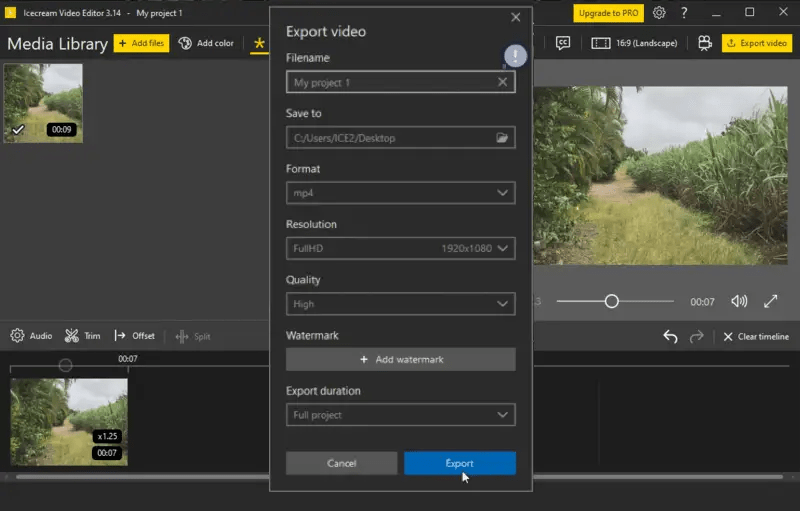Click the video preview image
This screenshot has height=511, width=800.
click(x=660, y=175)
